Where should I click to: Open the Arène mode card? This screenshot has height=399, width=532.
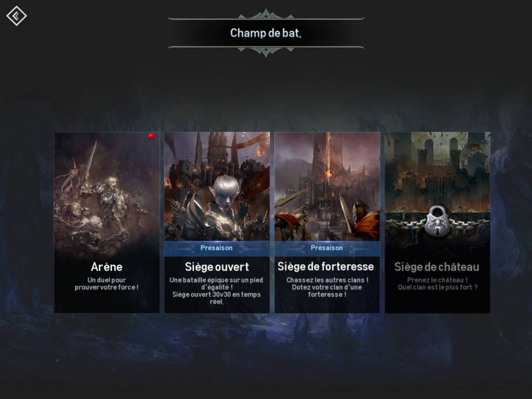107,222
